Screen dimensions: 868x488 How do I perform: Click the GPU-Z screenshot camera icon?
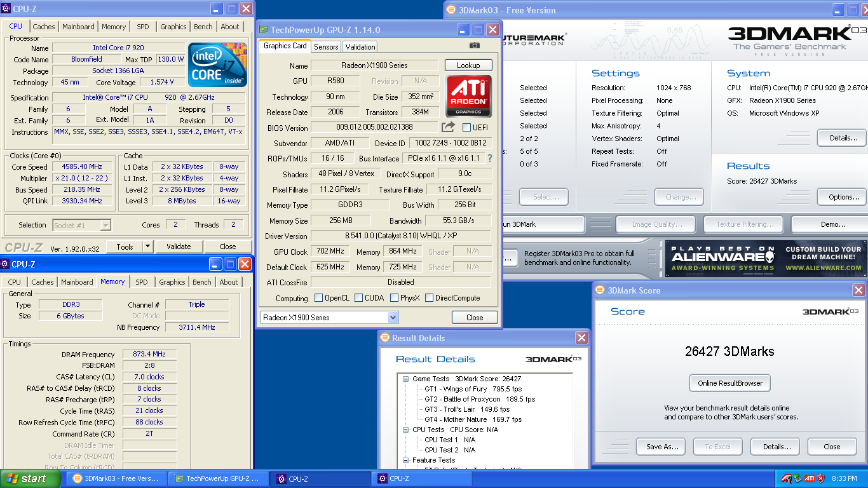coord(474,45)
